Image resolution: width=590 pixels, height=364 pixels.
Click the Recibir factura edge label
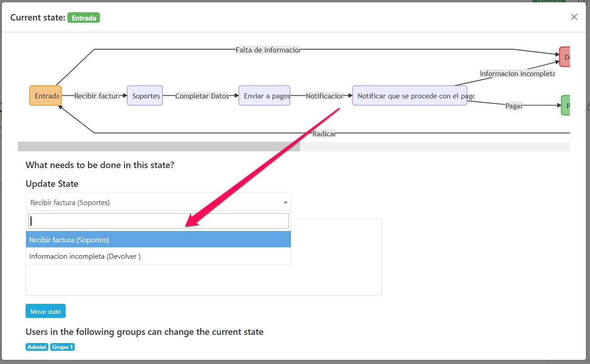tap(96, 96)
